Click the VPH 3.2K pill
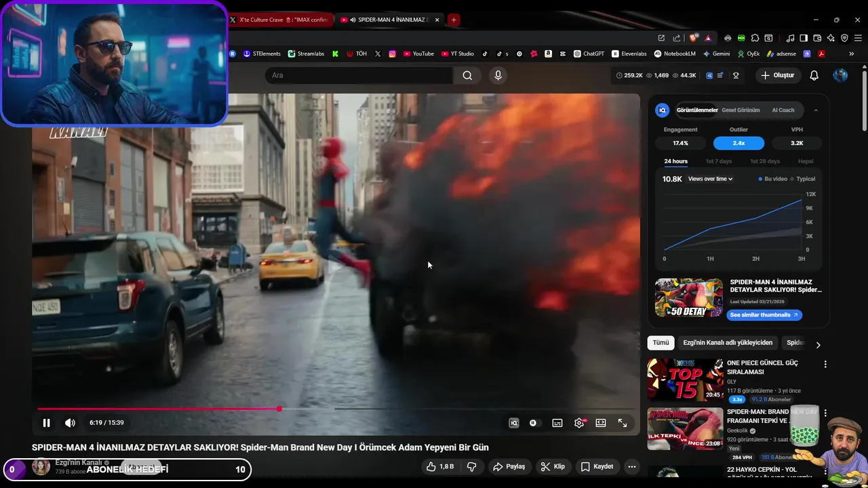Screen dimensions: 868x488 click(x=797, y=143)
